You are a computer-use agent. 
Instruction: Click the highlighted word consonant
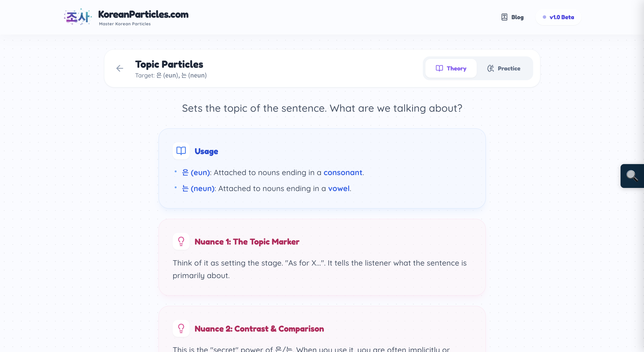(x=343, y=172)
